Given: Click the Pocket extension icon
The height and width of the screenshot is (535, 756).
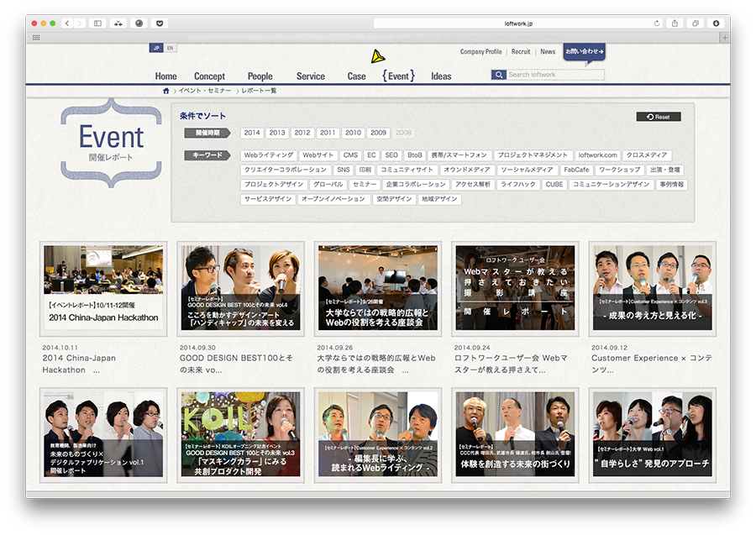Looking at the screenshot, I should 160,24.
